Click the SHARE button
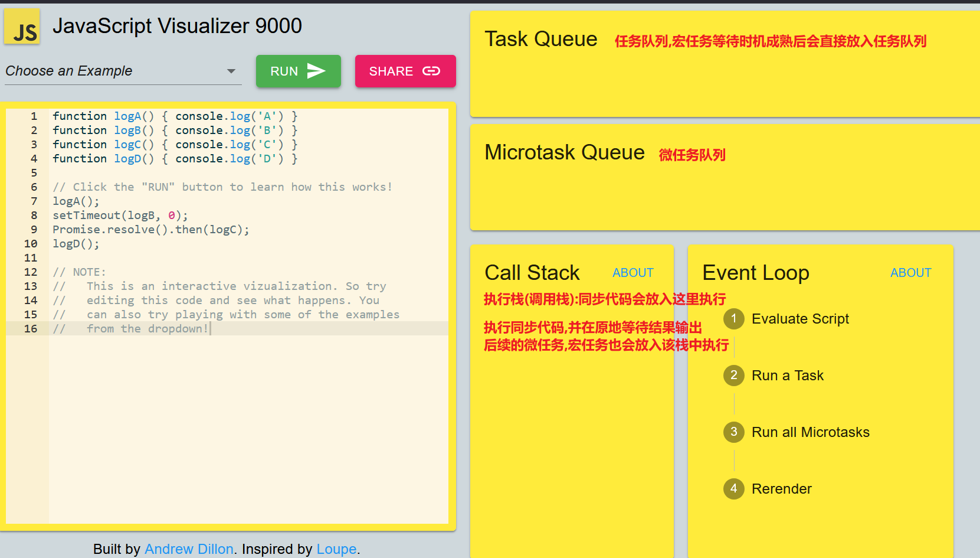The image size is (980, 558). tap(405, 71)
